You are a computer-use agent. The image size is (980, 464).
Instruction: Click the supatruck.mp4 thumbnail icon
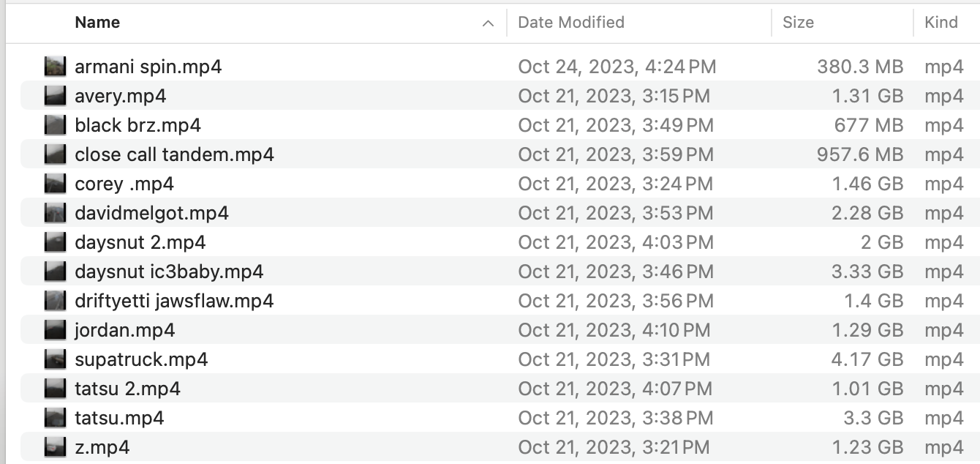(x=55, y=359)
